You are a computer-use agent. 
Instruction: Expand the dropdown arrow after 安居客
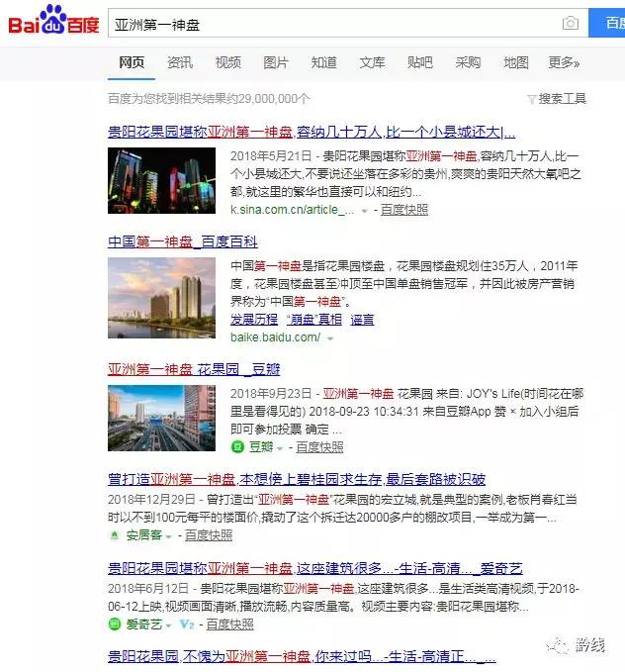click(x=168, y=536)
